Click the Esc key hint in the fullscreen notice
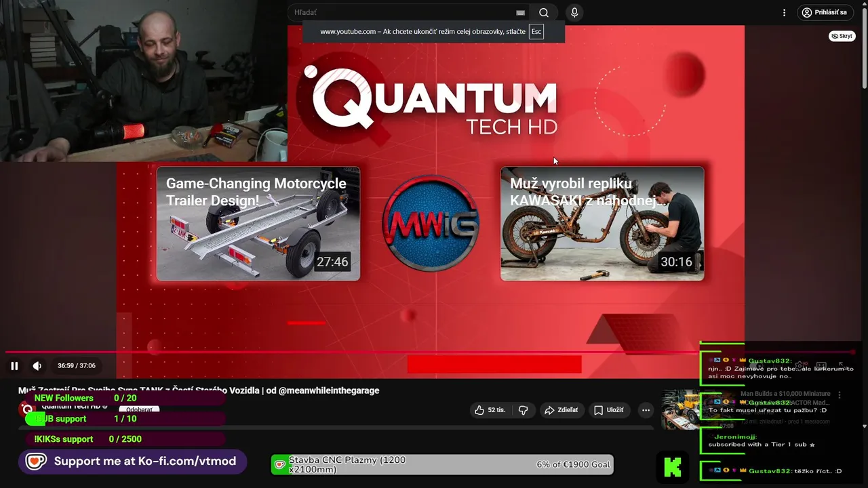Screen dimensions: 868x488 [536, 32]
